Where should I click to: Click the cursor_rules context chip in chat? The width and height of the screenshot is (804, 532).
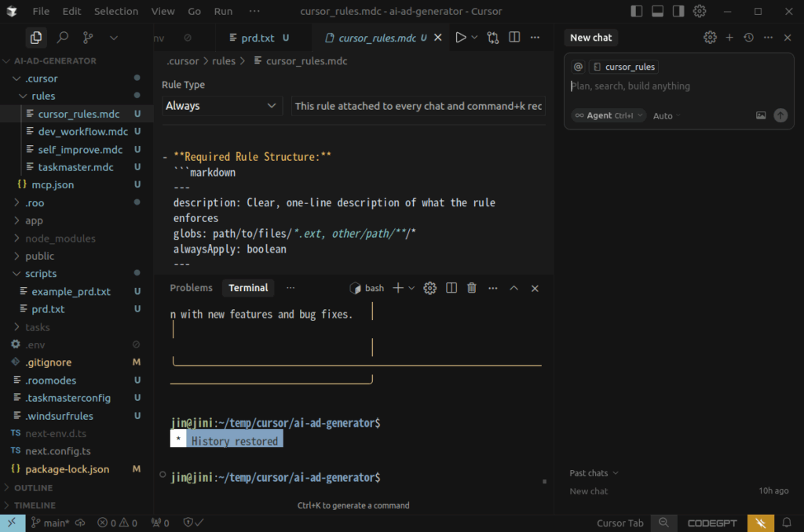coord(624,67)
